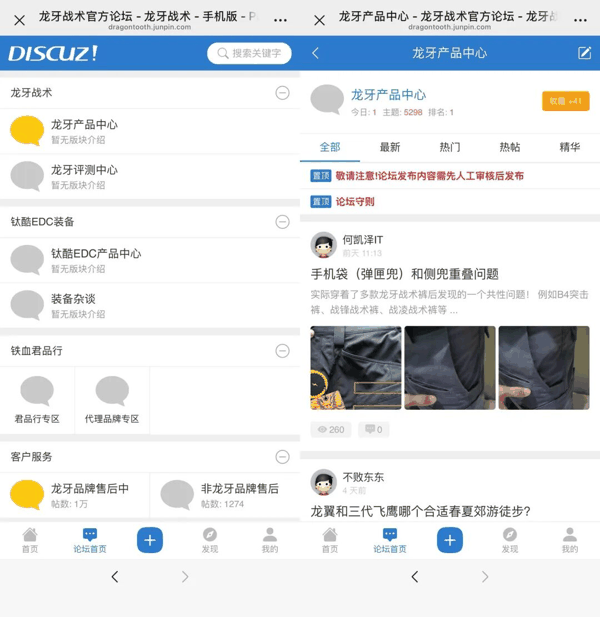Switch to the 精华 tab

point(570,148)
